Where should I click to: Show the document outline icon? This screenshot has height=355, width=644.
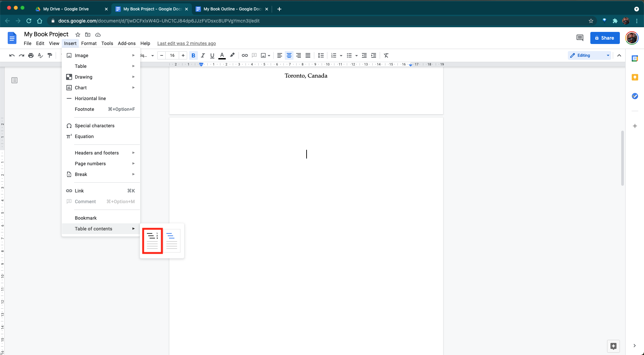click(14, 80)
